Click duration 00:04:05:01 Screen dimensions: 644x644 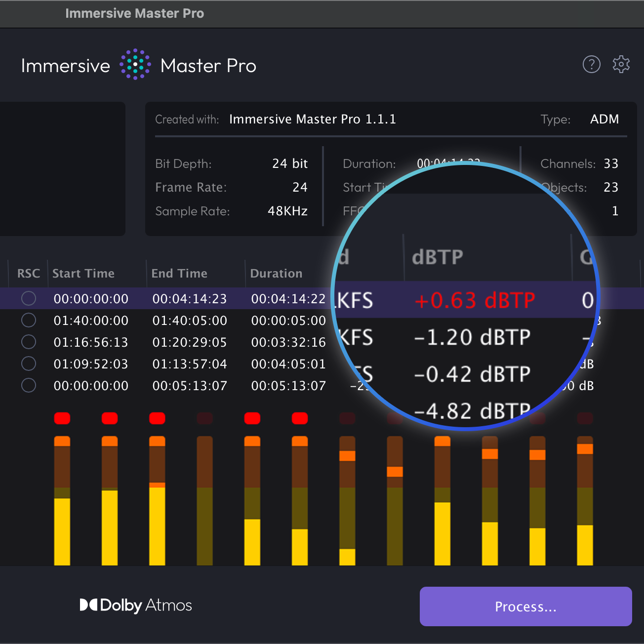(x=288, y=364)
